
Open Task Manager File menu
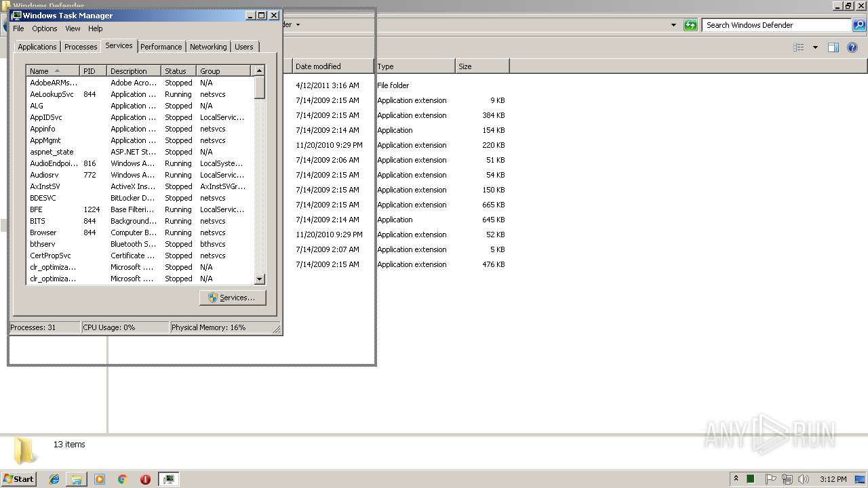click(x=18, y=28)
